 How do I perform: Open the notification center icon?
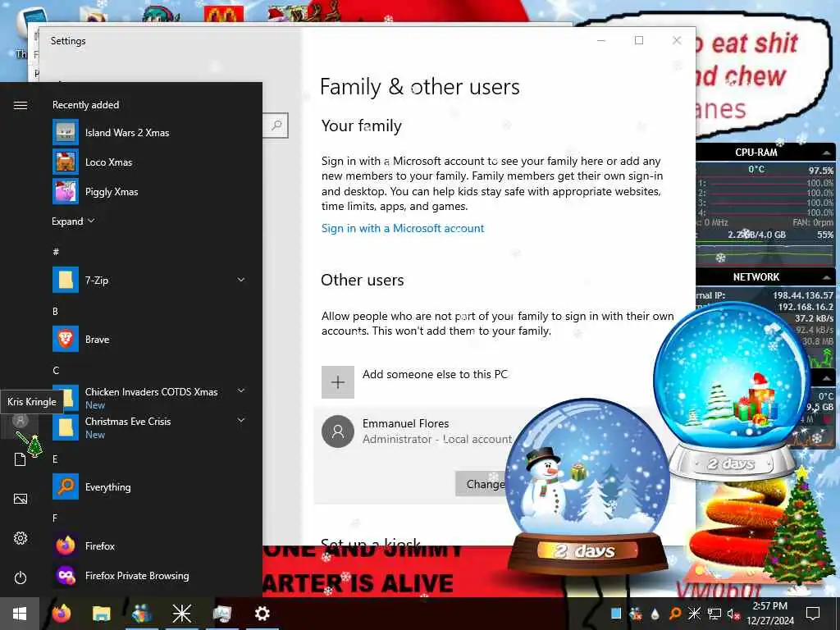pyautogui.click(x=813, y=614)
